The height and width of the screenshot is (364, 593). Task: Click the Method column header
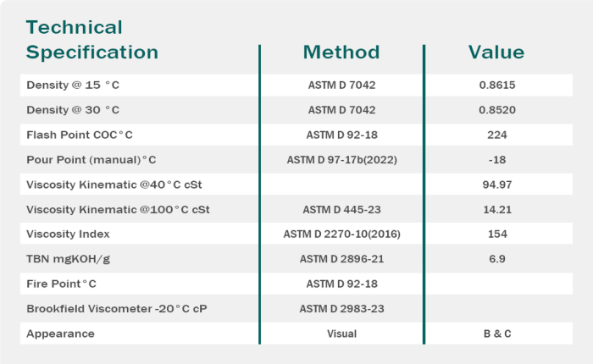pyautogui.click(x=341, y=52)
